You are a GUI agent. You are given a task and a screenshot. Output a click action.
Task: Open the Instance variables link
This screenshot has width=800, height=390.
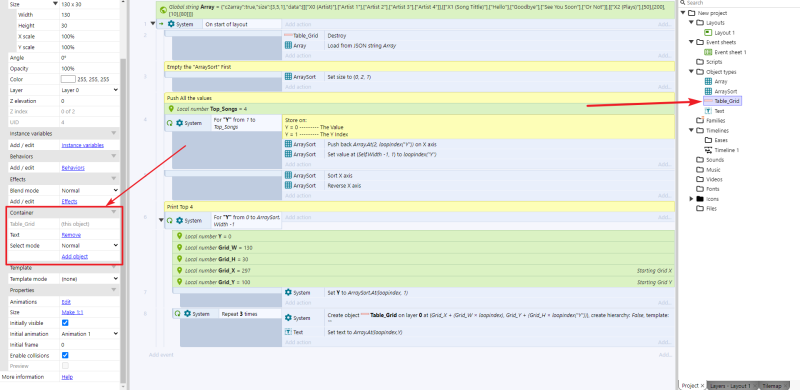(83, 145)
